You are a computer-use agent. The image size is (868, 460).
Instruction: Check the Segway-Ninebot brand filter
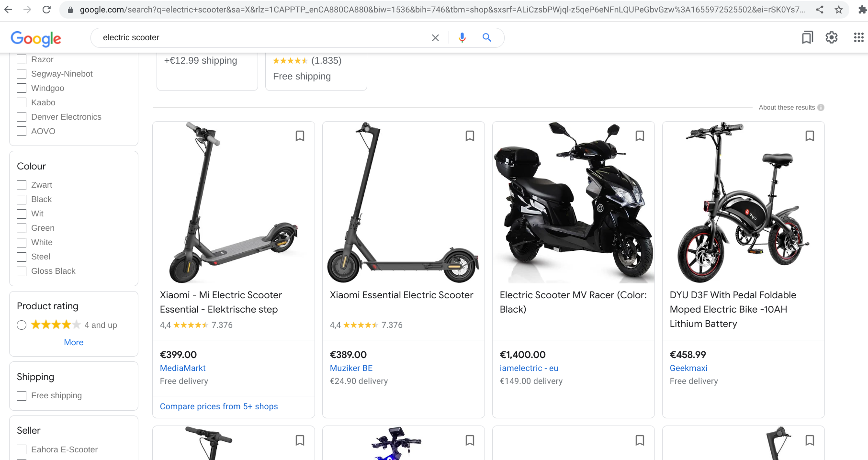(x=22, y=74)
